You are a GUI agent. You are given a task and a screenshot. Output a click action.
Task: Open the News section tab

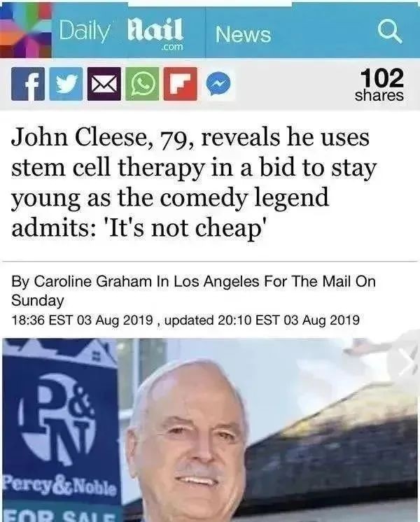click(x=243, y=34)
